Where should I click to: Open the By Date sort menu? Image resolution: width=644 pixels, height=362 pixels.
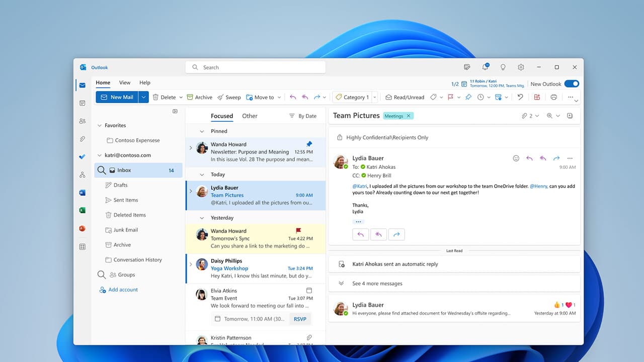click(x=303, y=116)
